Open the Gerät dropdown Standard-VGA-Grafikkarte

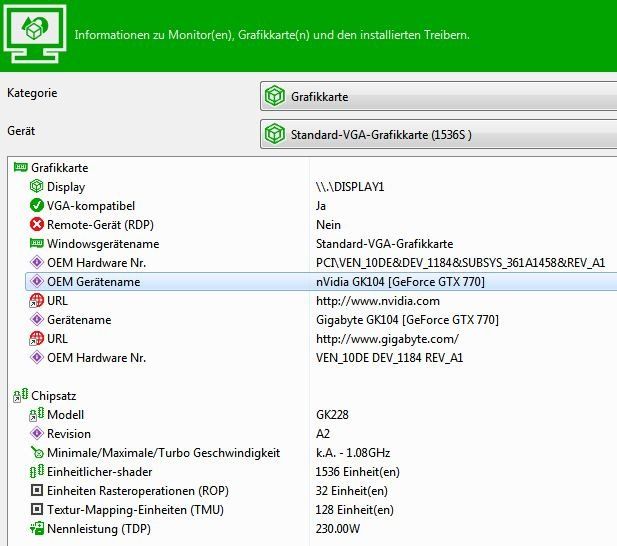click(x=438, y=135)
